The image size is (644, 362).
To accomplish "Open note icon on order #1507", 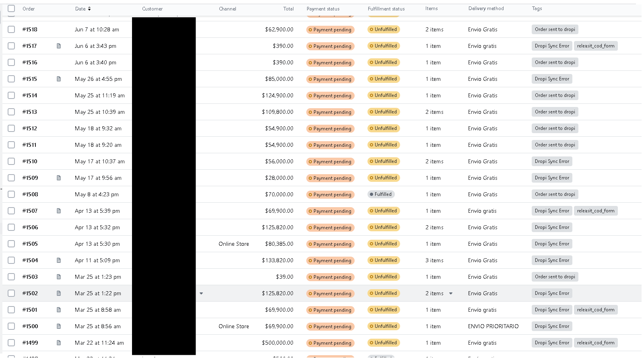I will (59, 211).
